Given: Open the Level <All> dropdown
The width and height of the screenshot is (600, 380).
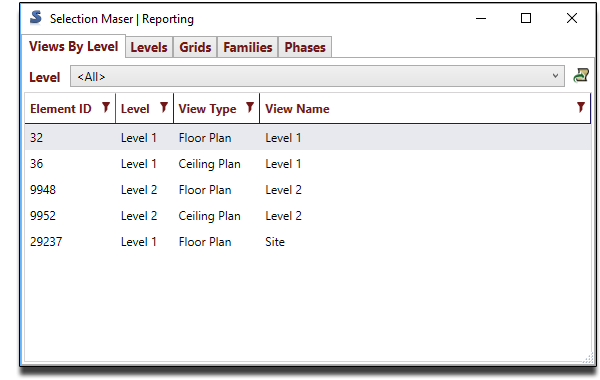Looking at the screenshot, I should click(x=317, y=76).
